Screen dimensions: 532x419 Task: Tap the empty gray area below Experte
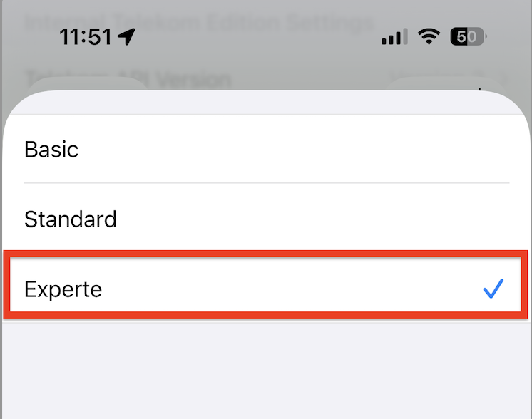pos(266,371)
